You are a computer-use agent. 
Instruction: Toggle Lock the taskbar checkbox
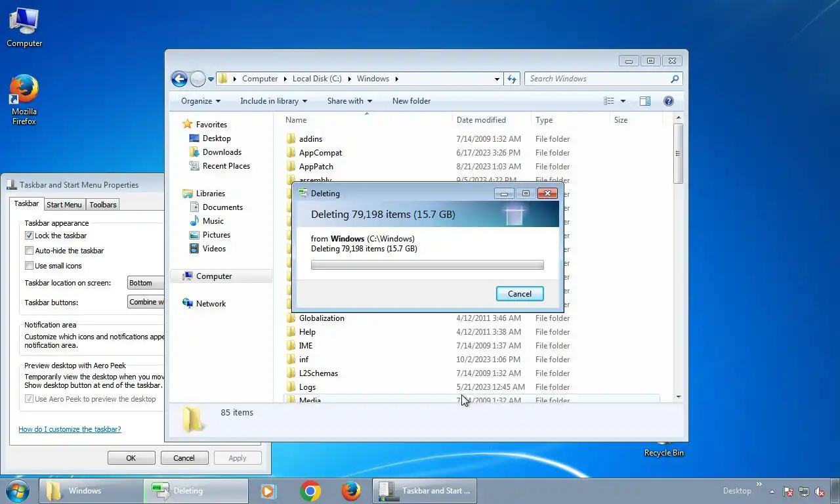click(x=29, y=236)
